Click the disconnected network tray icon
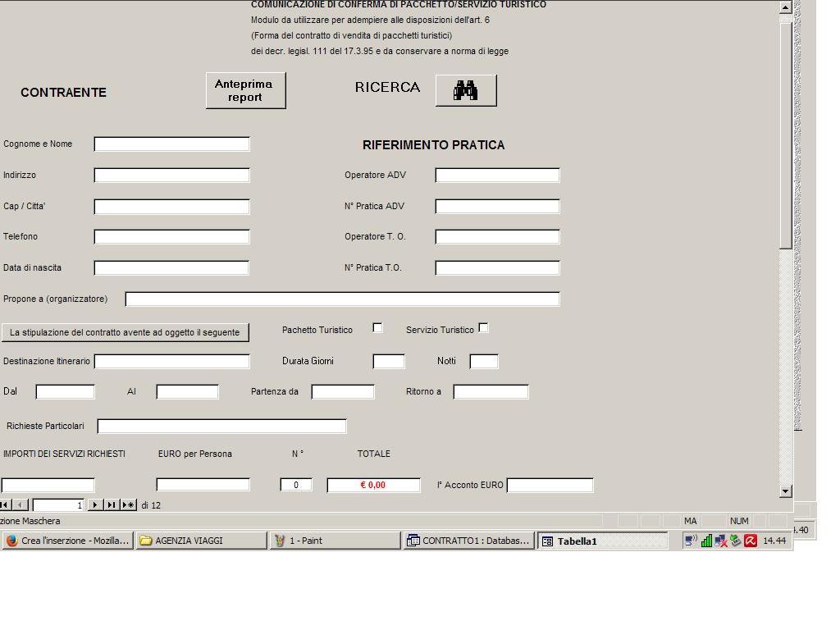This screenshot has width=840, height=630. click(x=721, y=541)
